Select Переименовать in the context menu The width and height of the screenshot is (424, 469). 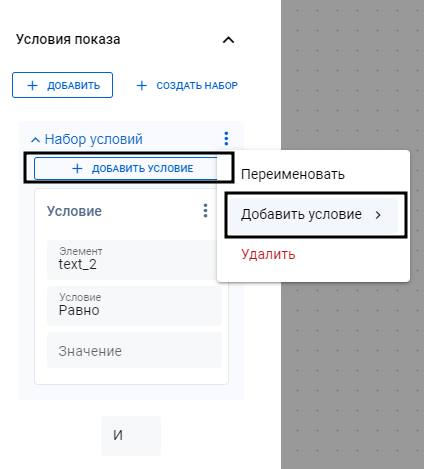(x=293, y=174)
